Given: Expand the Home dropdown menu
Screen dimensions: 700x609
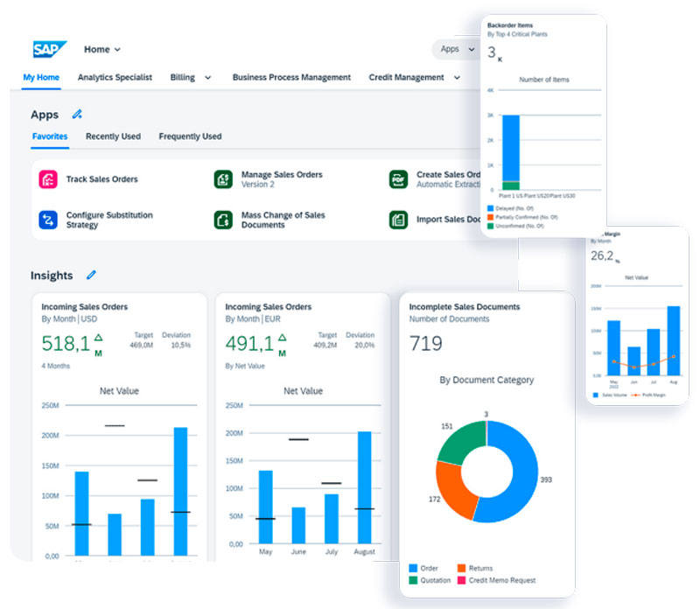Looking at the screenshot, I should 103,50.
